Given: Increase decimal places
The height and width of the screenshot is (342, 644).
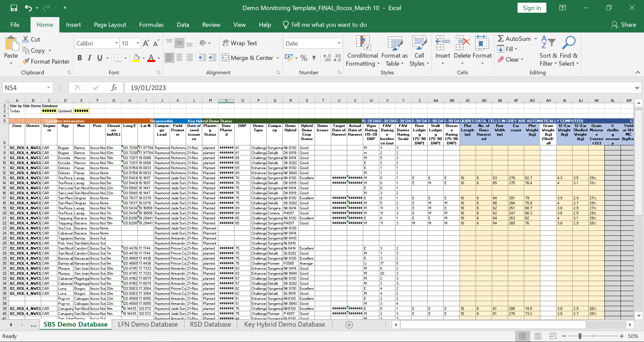Looking at the screenshot, I should pos(327,58).
